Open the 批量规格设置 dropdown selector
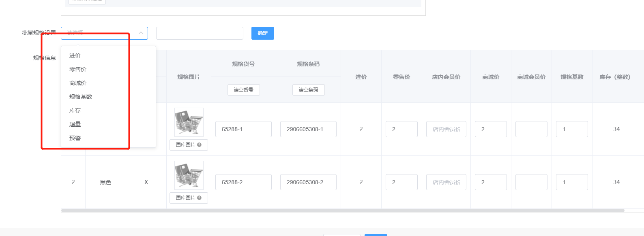Viewport: 644px width, 236px height. (x=104, y=33)
